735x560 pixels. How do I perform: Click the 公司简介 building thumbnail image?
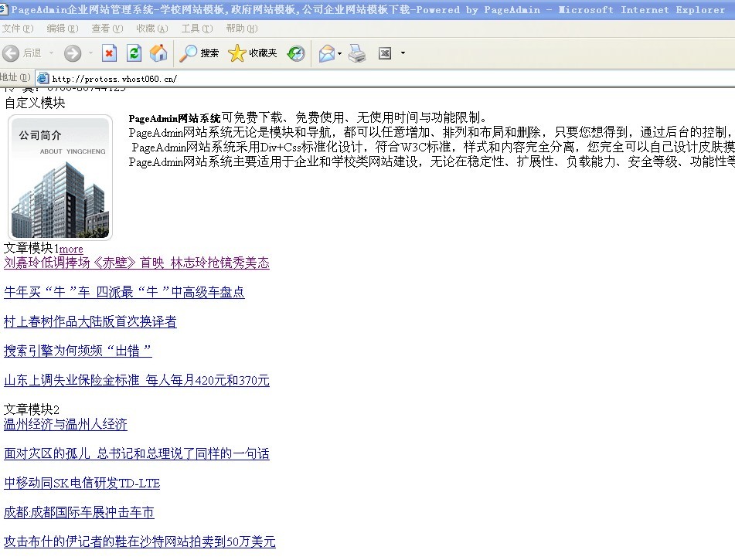click(60, 178)
